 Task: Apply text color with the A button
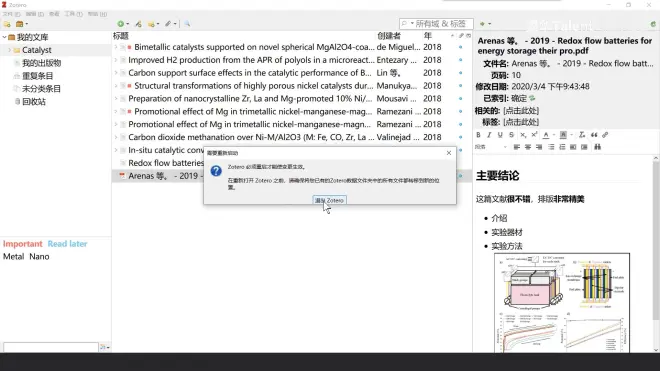(546, 135)
